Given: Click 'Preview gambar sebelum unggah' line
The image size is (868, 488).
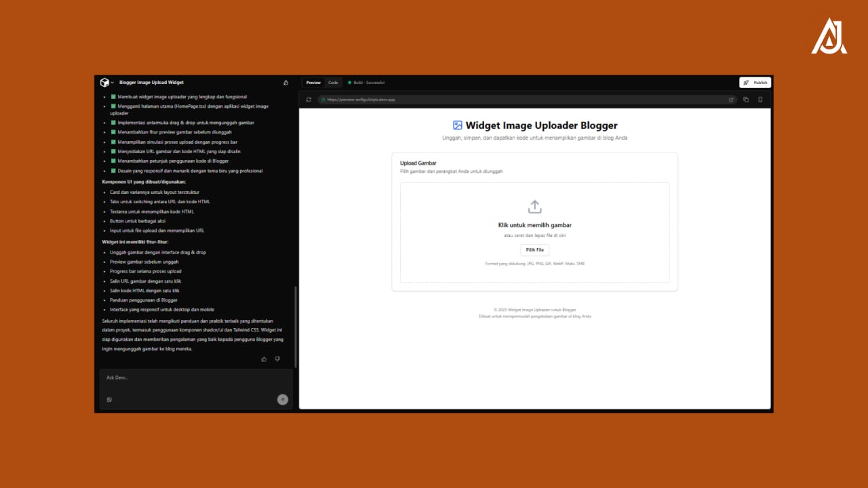Looking at the screenshot, I should (x=144, y=262).
